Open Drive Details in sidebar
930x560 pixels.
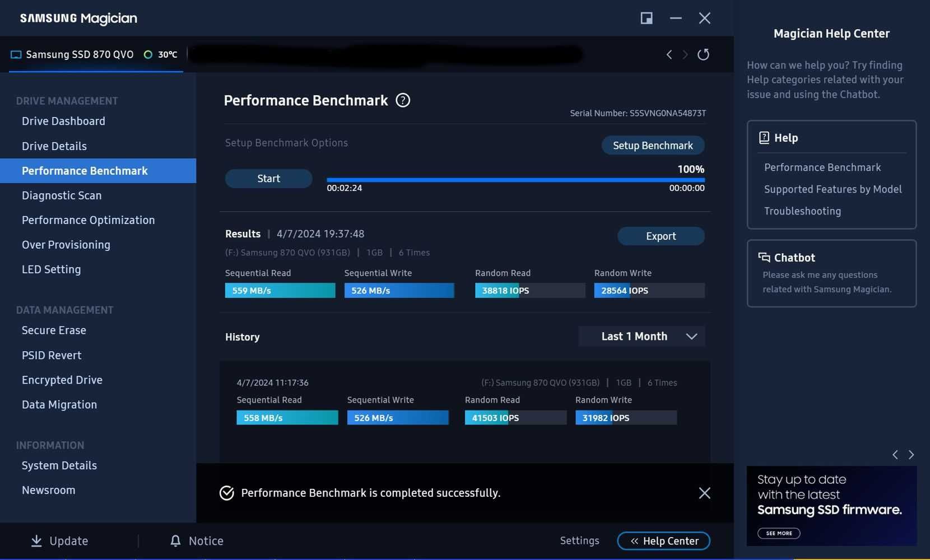(x=54, y=146)
